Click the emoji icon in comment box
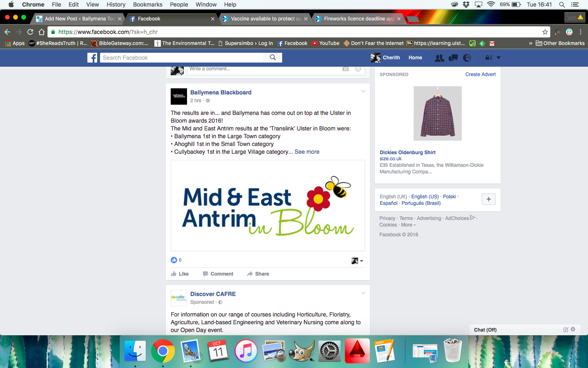The height and width of the screenshot is (368, 588). (358, 69)
